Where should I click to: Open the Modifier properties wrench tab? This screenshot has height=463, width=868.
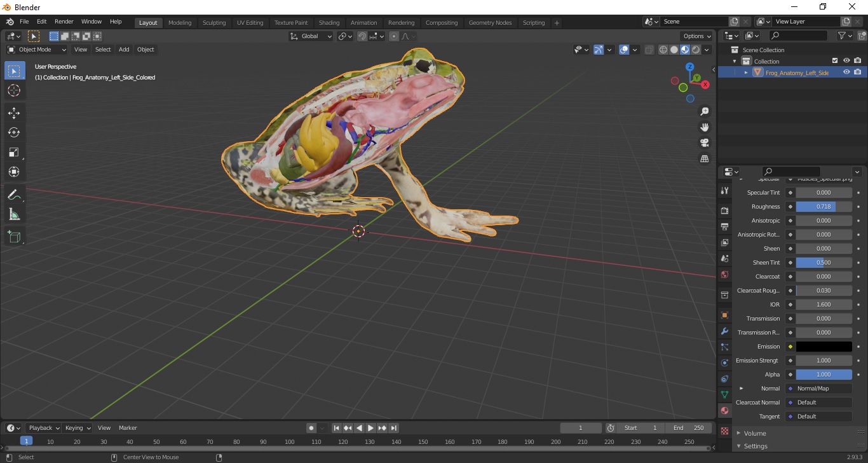click(724, 331)
